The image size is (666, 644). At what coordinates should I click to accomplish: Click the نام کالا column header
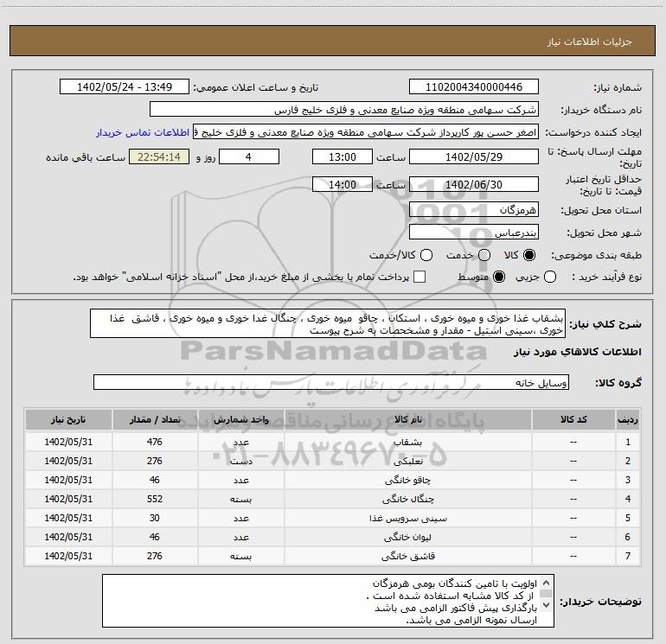(x=407, y=419)
